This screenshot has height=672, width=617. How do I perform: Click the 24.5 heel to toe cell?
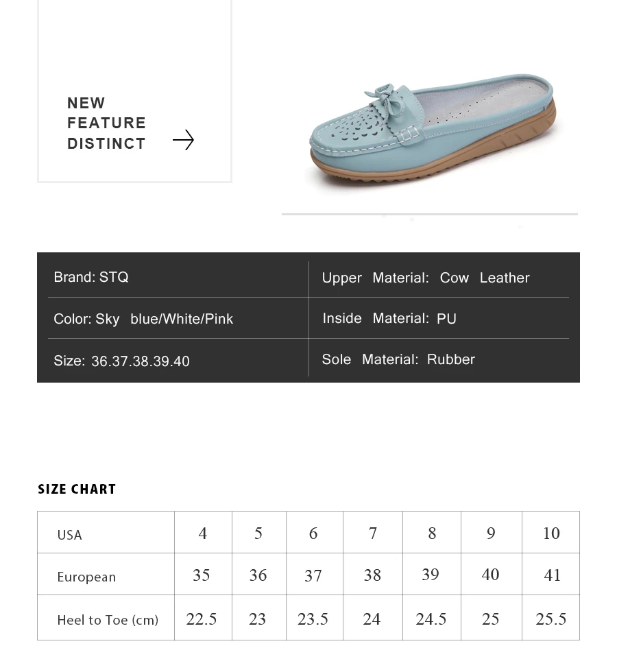tap(431, 619)
